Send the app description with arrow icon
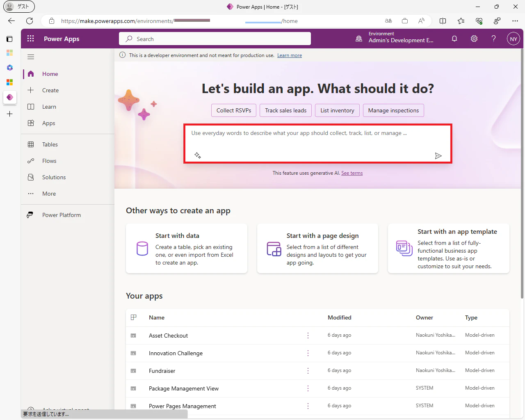Screen dimensions: 525x420 coord(438,156)
